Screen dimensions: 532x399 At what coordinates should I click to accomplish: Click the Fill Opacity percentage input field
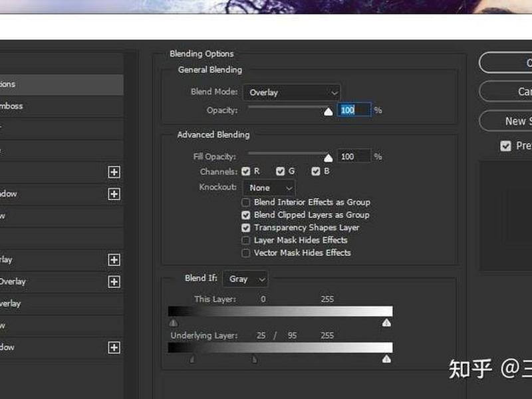354,156
